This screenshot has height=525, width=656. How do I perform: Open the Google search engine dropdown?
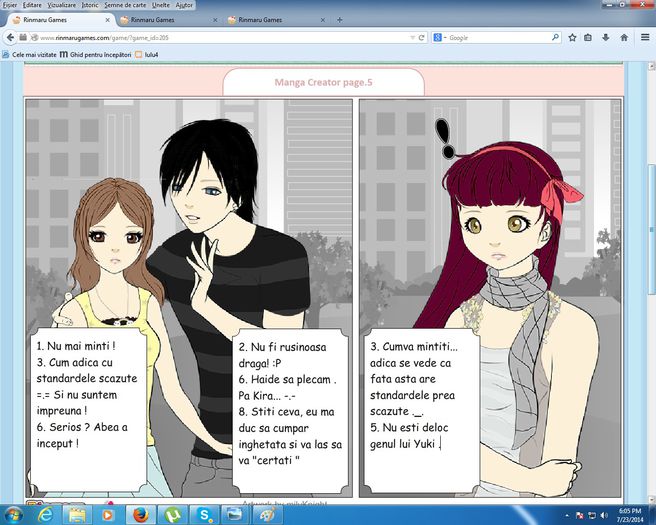pos(440,37)
